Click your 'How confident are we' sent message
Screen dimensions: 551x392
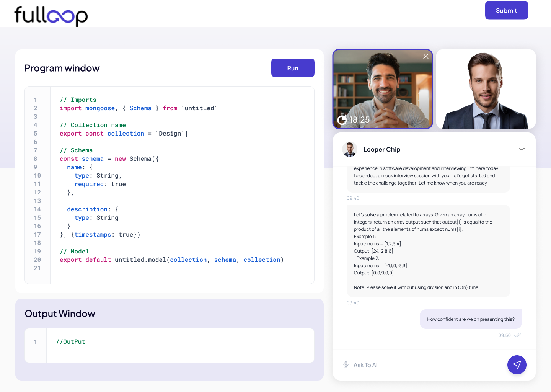(471, 319)
